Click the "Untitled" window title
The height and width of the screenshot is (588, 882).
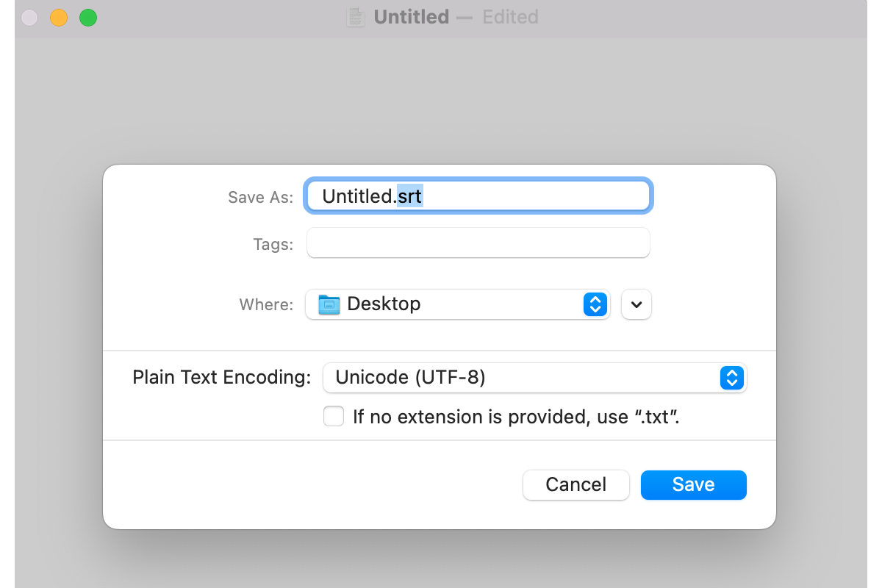click(x=411, y=17)
